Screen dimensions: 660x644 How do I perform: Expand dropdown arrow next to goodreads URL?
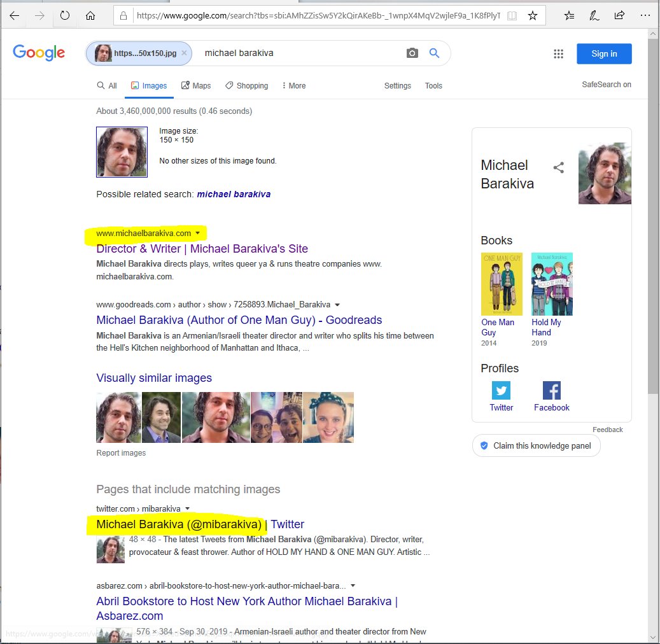pyautogui.click(x=337, y=305)
